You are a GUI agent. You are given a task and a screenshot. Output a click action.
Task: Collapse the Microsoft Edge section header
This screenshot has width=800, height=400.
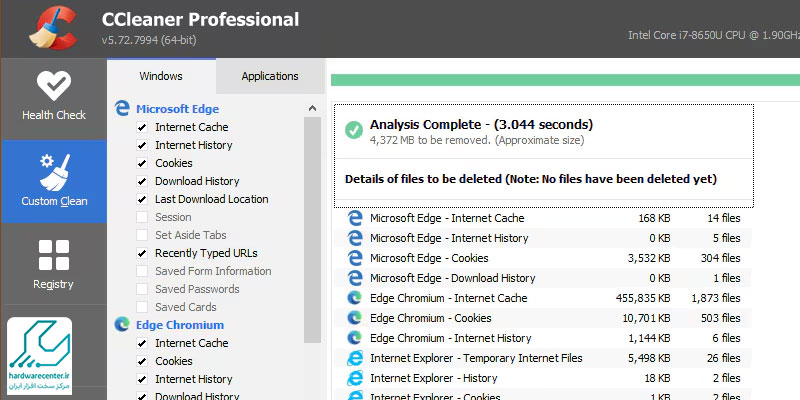point(177,109)
